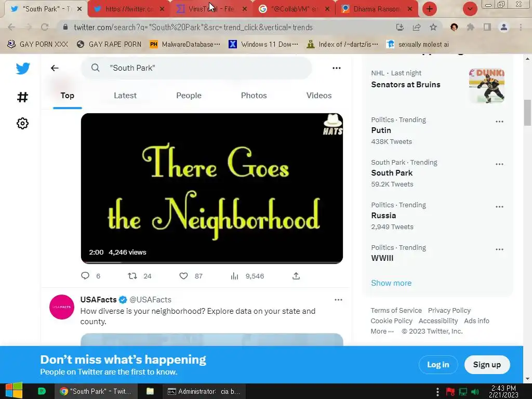Click the share page icon in address bar

416,27
